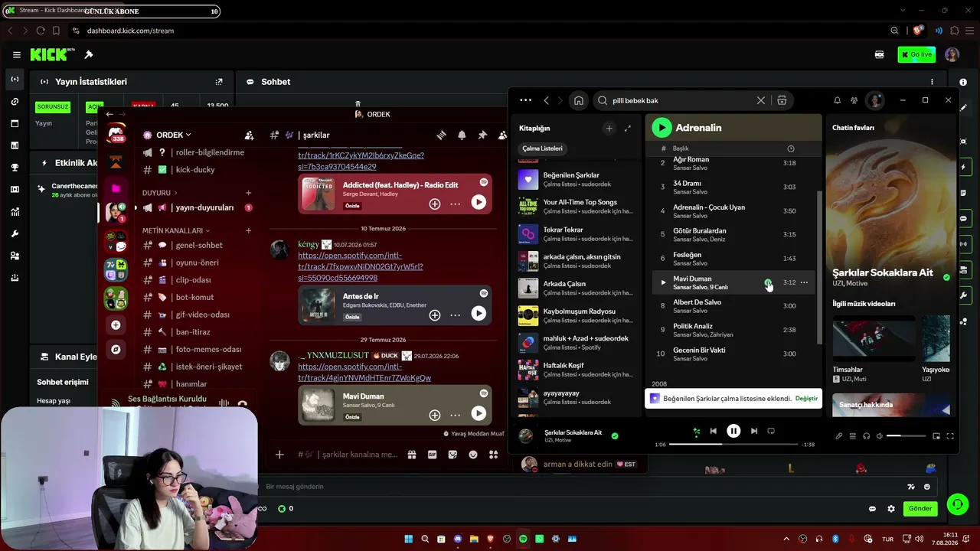Go to Spotify home
Viewport: 980px width, 551px height.
pyautogui.click(x=579, y=100)
